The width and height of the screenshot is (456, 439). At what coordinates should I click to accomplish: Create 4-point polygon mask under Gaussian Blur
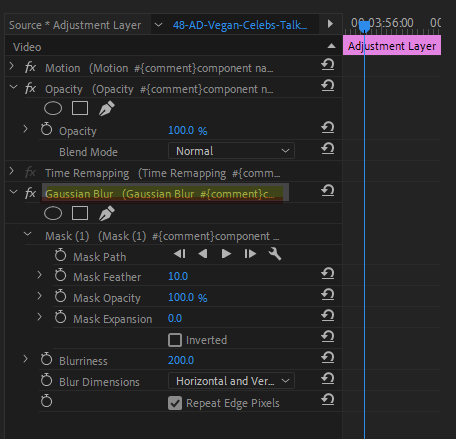click(x=80, y=213)
